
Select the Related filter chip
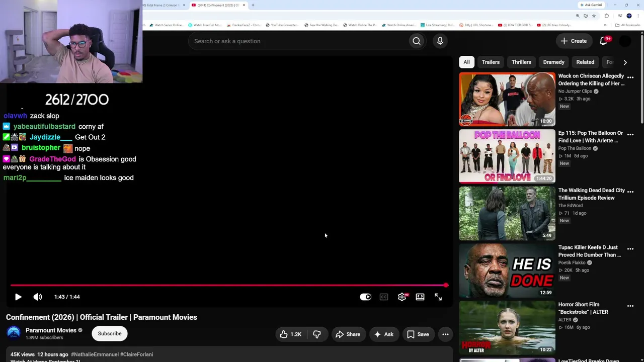point(585,62)
